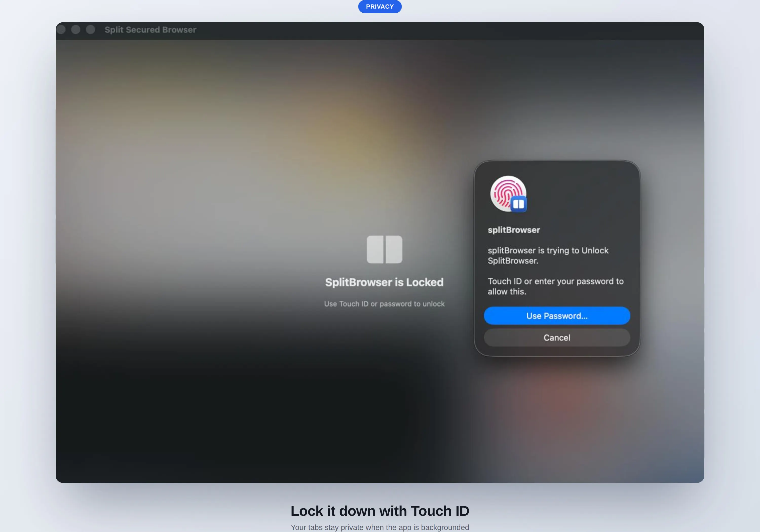Click the split-pane logo on the lock screen
The width and height of the screenshot is (760, 532).
tap(384, 249)
